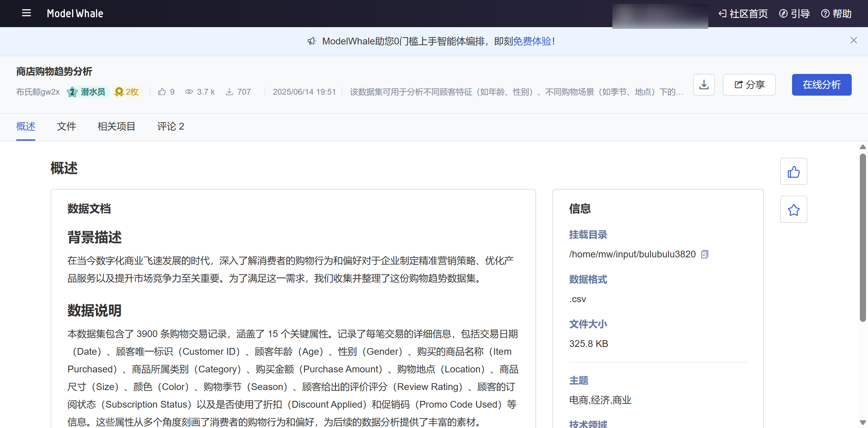Copy the mount directory path icon

[x=705, y=254]
